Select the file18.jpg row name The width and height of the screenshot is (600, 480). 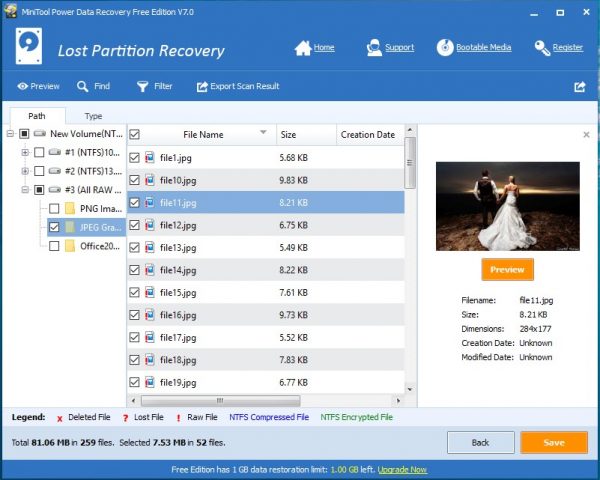coord(178,360)
